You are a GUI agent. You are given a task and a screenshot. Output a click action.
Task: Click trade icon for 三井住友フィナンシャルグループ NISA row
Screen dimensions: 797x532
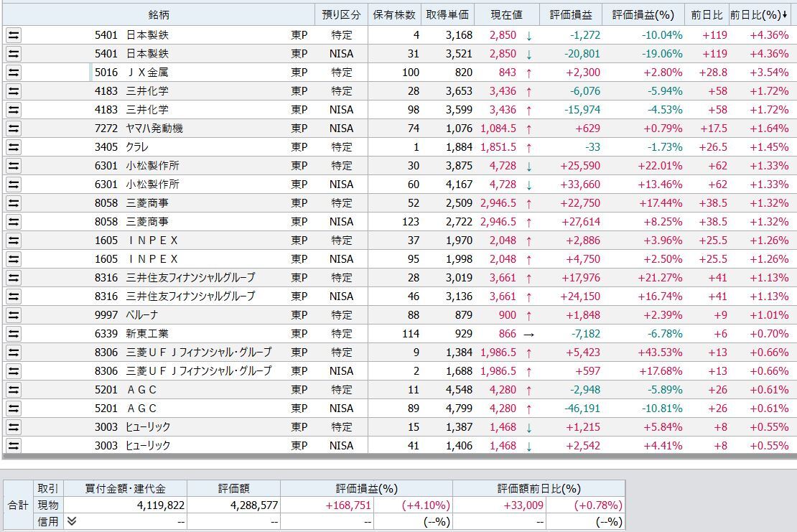14,297
